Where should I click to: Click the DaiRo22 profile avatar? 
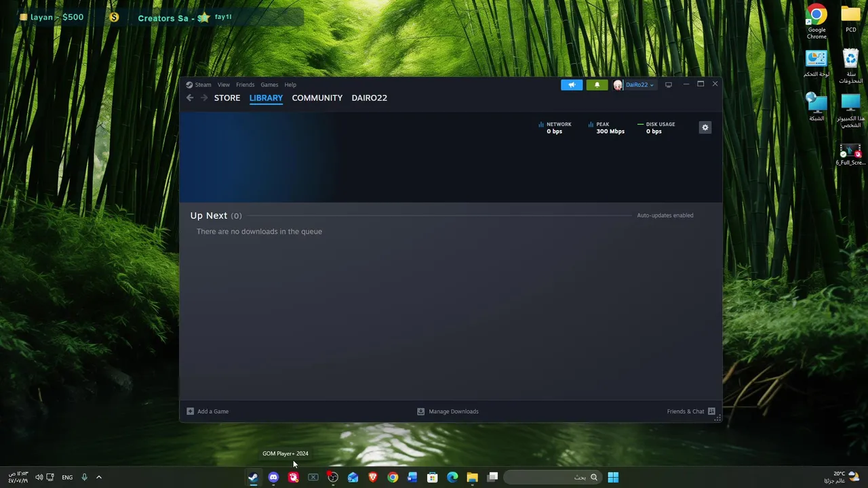[x=618, y=85]
